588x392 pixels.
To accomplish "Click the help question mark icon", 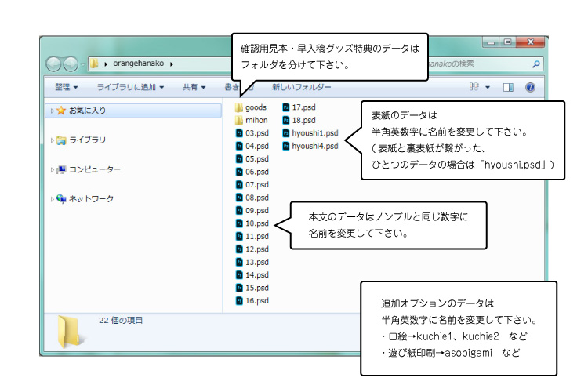I will point(530,87).
